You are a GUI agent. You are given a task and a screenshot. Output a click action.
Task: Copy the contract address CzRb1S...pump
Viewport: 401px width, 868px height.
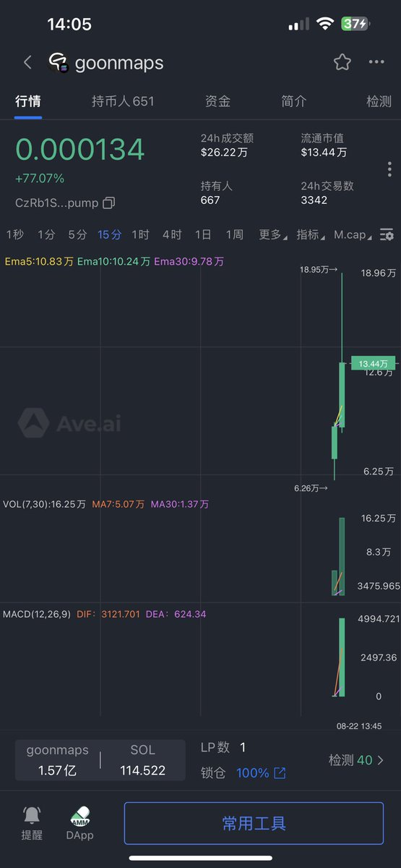(109, 203)
